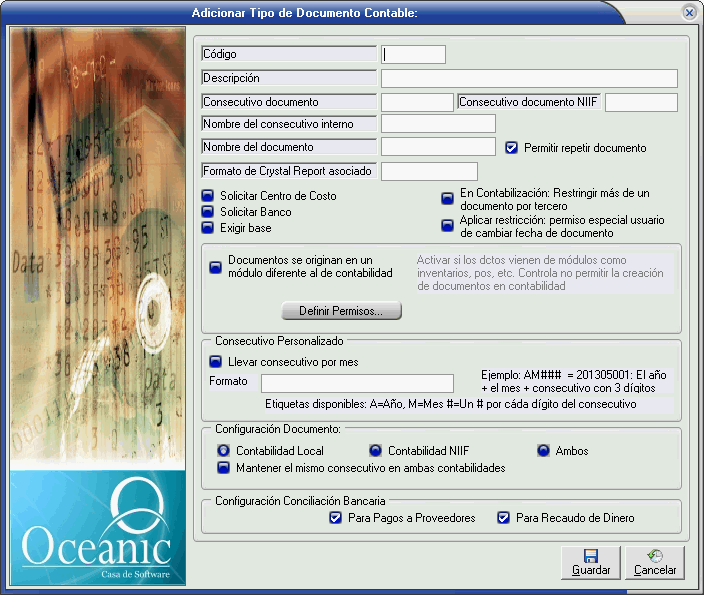Check the Exigir base option
Viewport: 704px width, 595px height.
[209, 228]
